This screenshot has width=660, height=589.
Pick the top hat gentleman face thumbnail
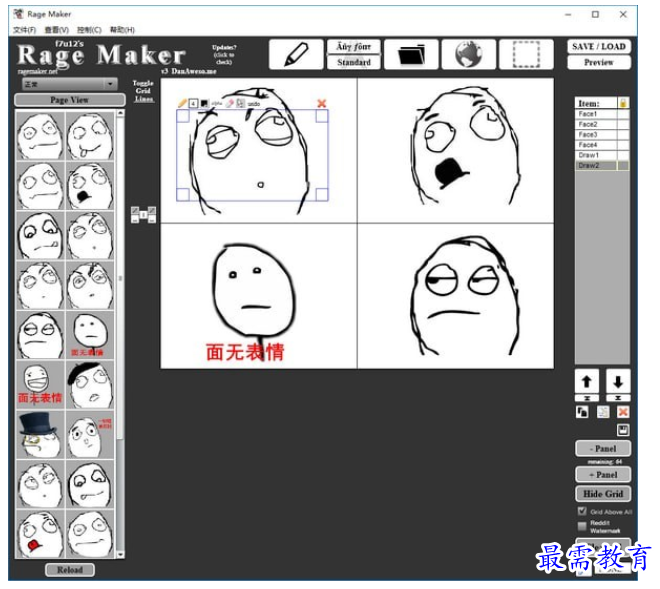(40, 435)
